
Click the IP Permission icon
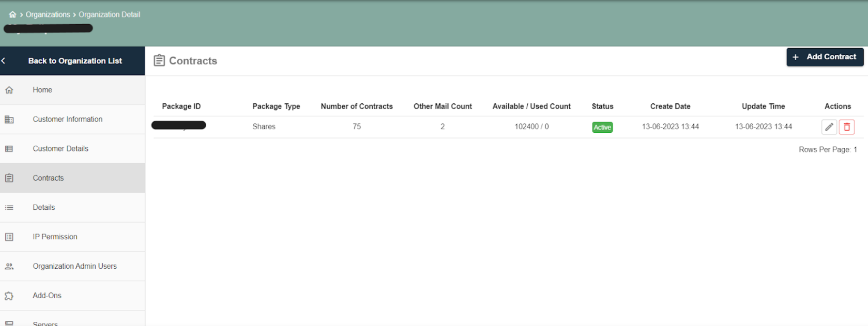pyautogui.click(x=9, y=237)
